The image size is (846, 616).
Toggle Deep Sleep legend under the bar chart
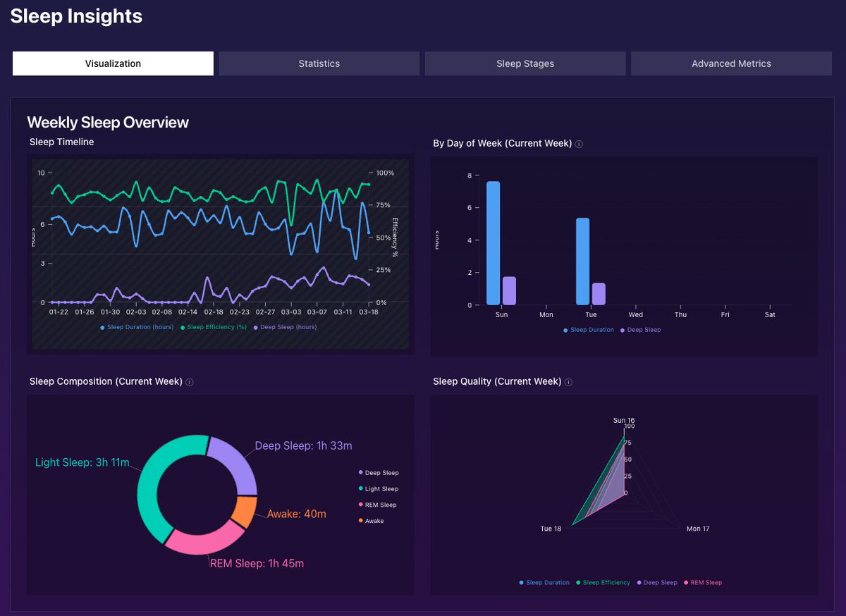[641, 330]
